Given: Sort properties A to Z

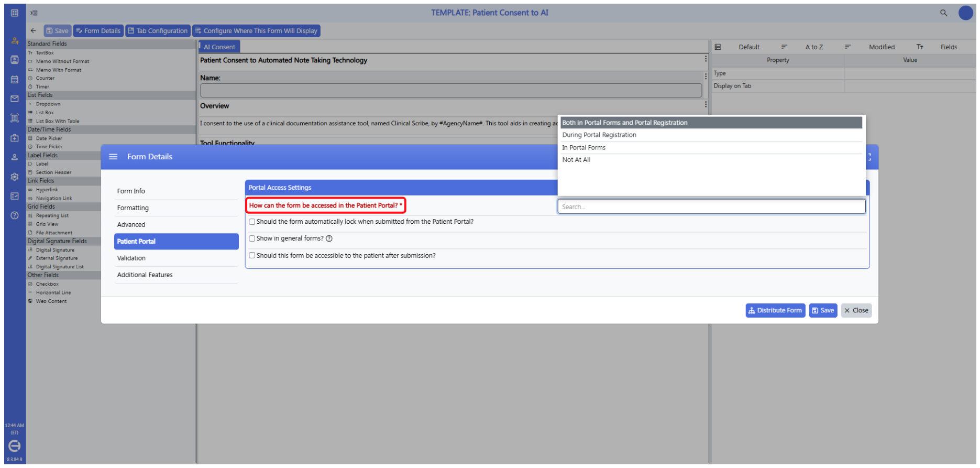Looking at the screenshot, I should tap(813, 47).
